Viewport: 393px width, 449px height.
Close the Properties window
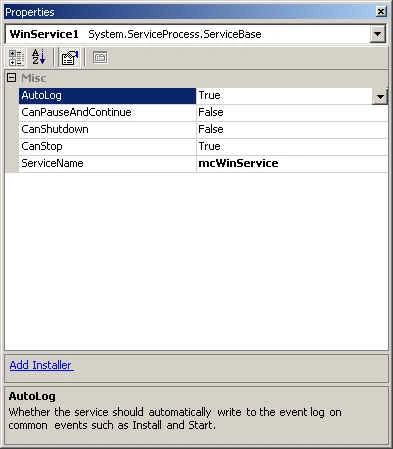click(x=381, y=12)
